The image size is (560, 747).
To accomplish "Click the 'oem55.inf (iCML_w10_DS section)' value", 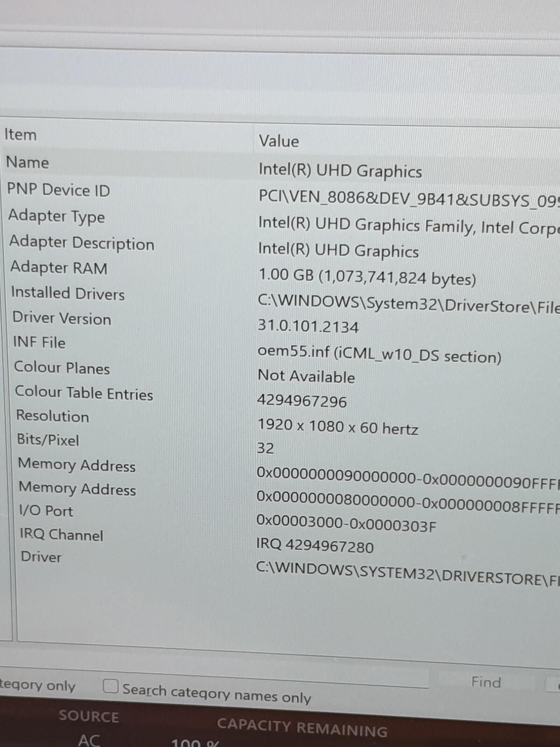I will coord(379,354).
